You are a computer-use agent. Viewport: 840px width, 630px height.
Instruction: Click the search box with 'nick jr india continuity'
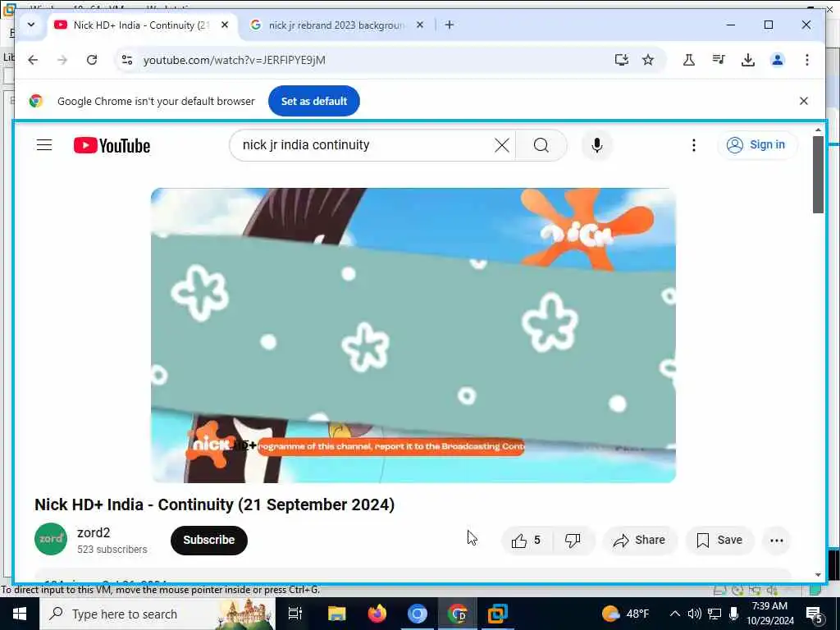pos(364,145)
